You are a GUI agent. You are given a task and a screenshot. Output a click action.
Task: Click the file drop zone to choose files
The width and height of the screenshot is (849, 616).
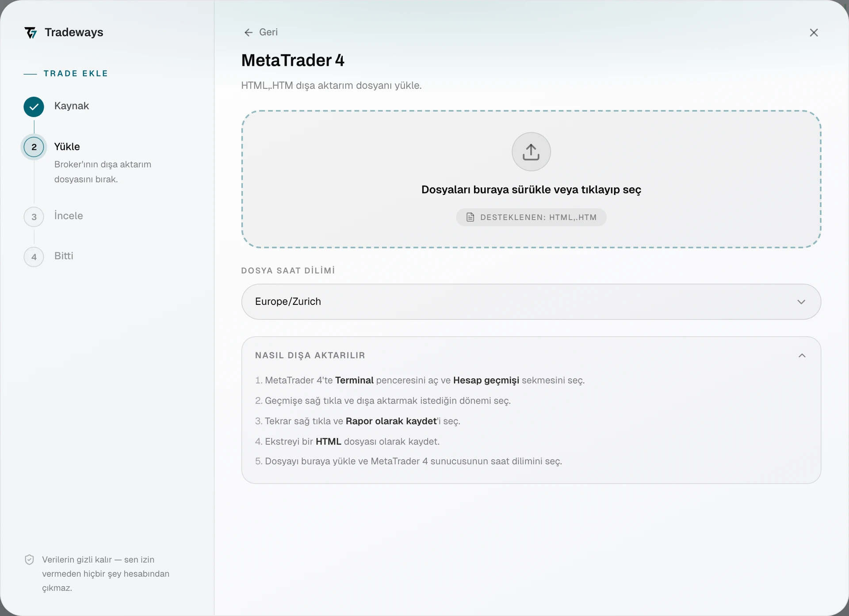coord(531,179)
